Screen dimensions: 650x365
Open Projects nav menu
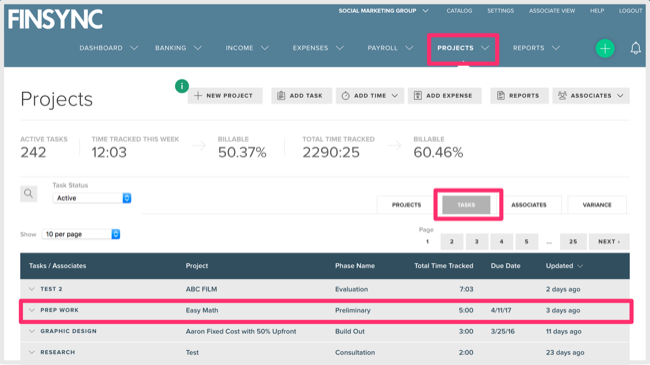click(x=463, y=48)
